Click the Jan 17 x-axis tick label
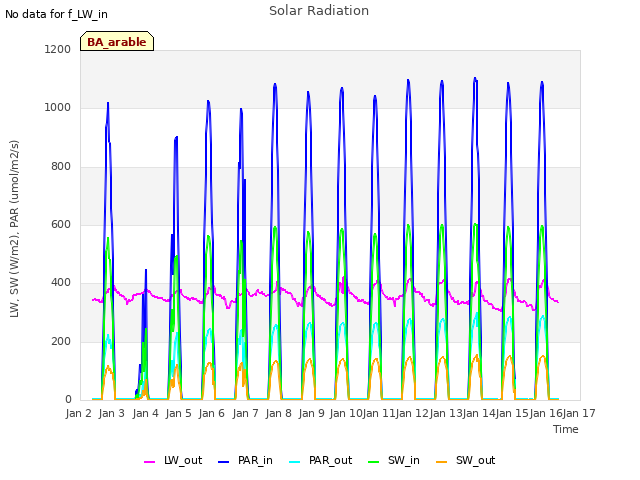Viewport: 640px width, 480px height. (x=579, y=413)
